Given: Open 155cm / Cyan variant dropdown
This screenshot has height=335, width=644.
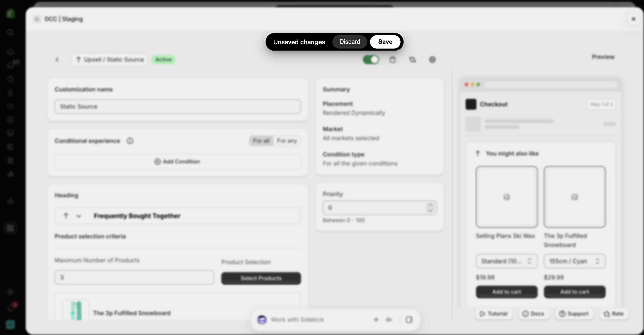Looking at the screenshot, I should [574, 261].
